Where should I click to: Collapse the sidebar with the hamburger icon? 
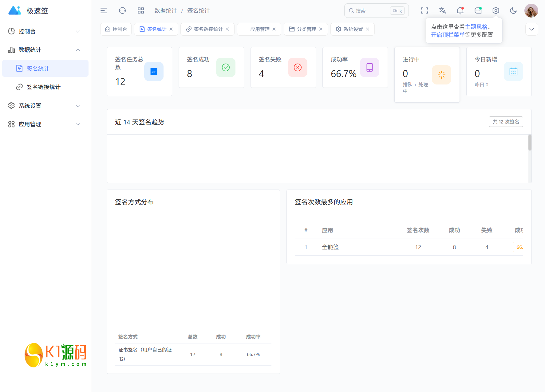(104, 11)
